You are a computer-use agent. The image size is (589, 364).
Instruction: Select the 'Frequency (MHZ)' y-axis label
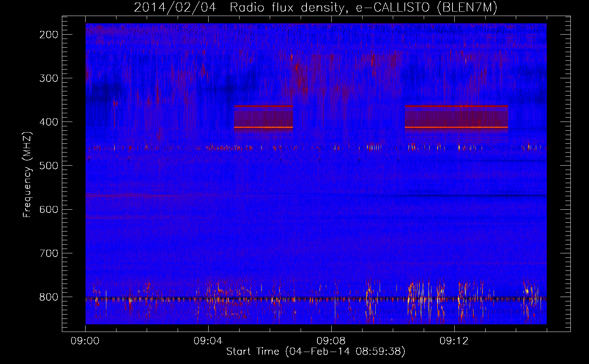(27, 174)
